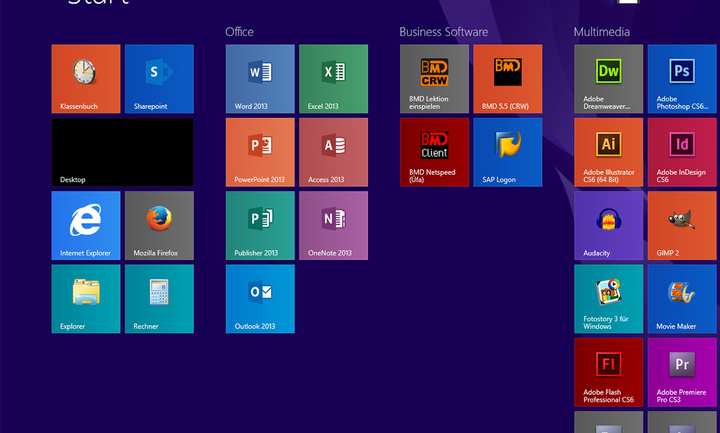Open Word 2013

[x=260, y=79]
